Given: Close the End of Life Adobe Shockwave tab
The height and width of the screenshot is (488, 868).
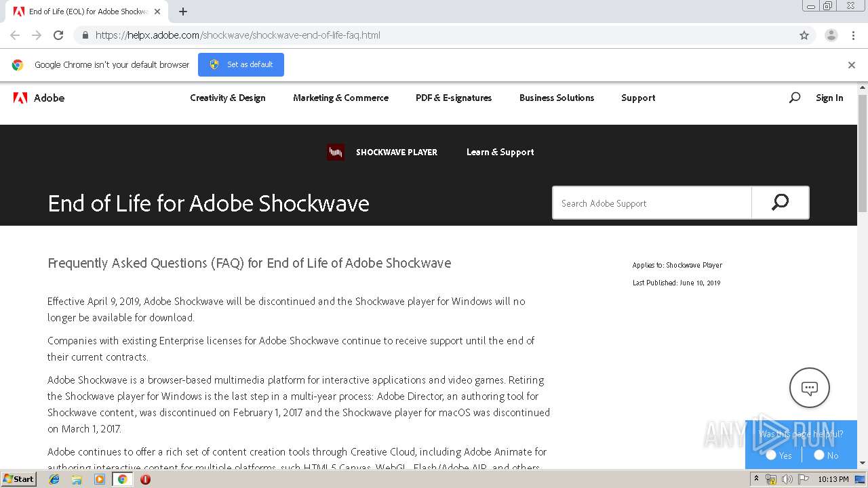Looking at the screenshot, I should (157, 12).
